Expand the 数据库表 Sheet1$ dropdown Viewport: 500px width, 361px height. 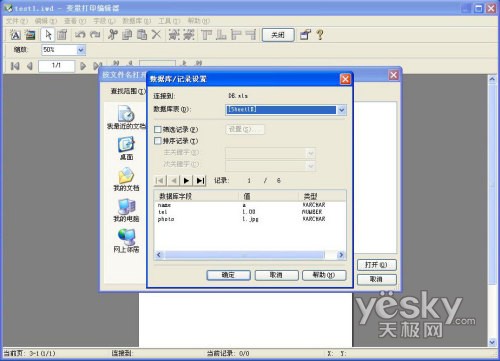(341, 110)
